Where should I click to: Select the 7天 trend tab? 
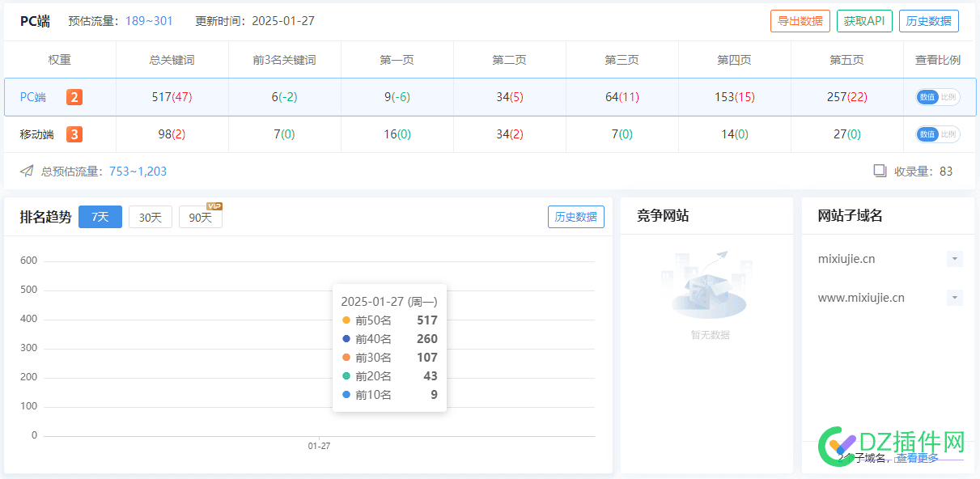point(100,217)
